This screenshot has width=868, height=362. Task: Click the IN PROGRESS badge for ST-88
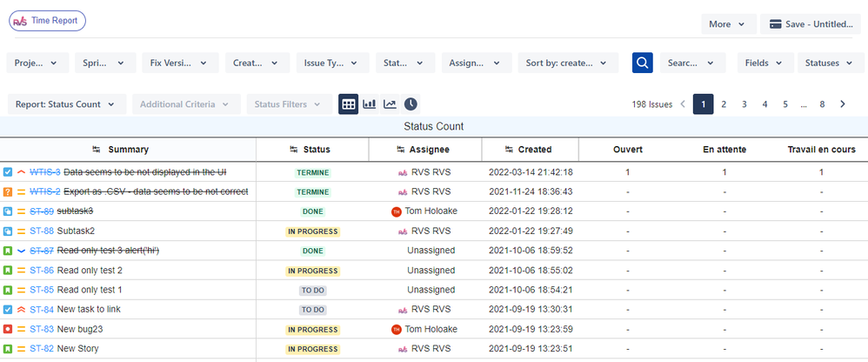(313, 231)
